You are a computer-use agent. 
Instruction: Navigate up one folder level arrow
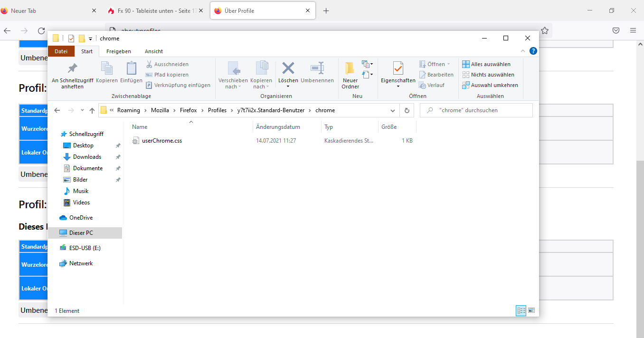[x=92, y=110]
